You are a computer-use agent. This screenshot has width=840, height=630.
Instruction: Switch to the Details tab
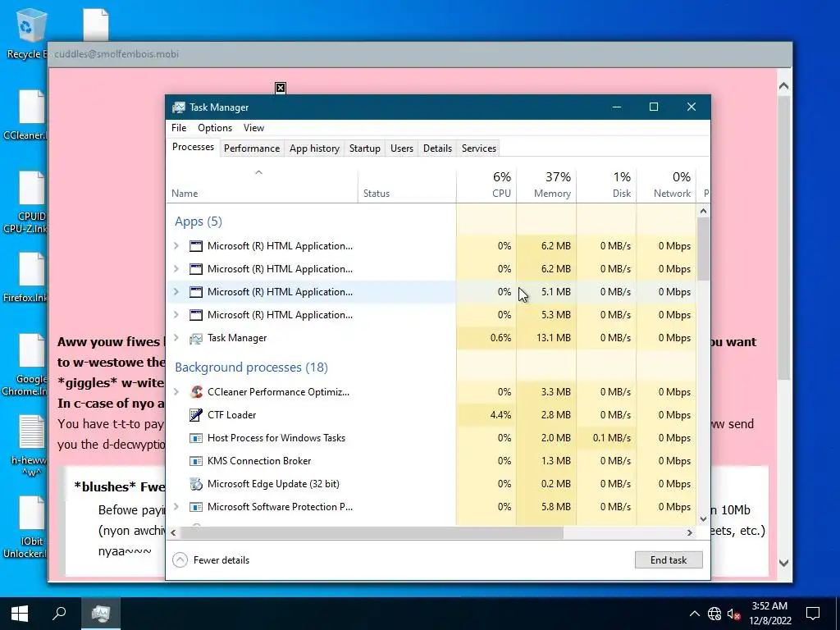point(438,148)
